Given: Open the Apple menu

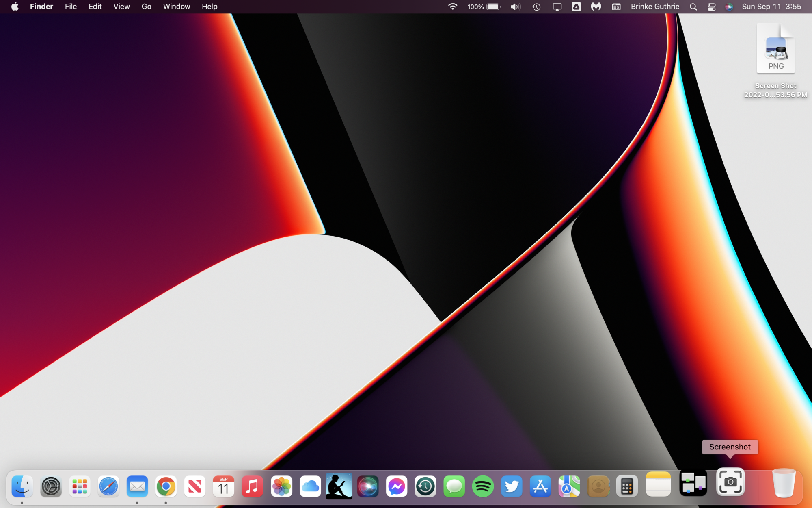Looking at the screenshot, I should pyautogui.click(x=15, y=7).
